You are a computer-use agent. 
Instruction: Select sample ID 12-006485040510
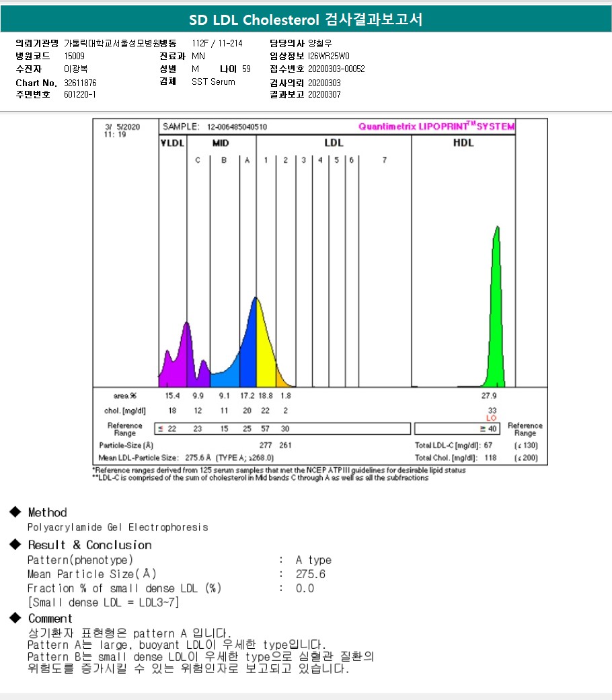[x=237, y=127]
